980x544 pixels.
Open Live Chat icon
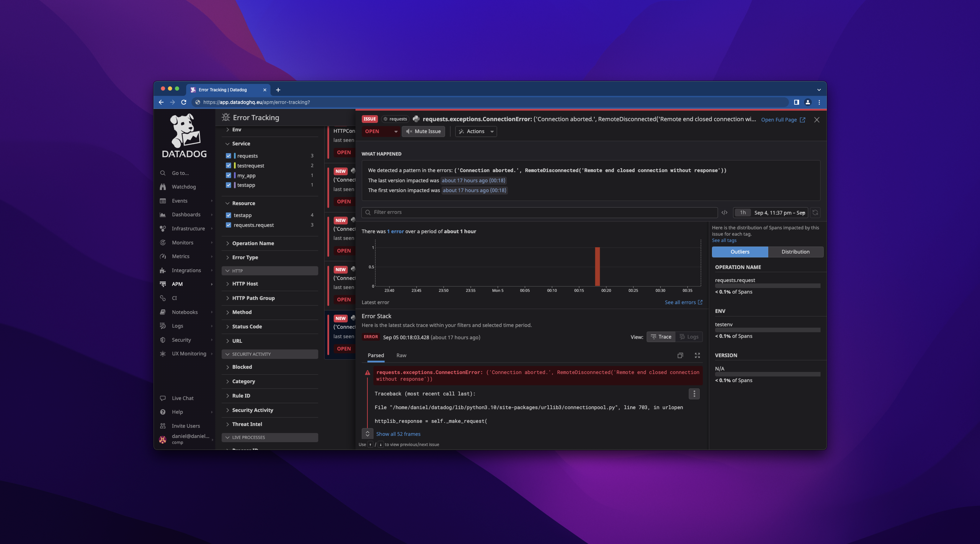tap(163, 398)
